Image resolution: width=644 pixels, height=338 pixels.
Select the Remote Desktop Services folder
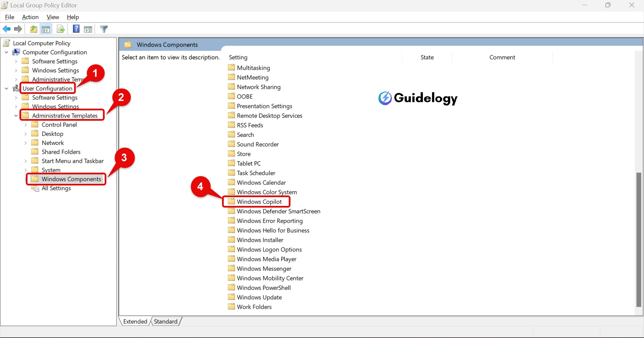click(x=269, y=116)
